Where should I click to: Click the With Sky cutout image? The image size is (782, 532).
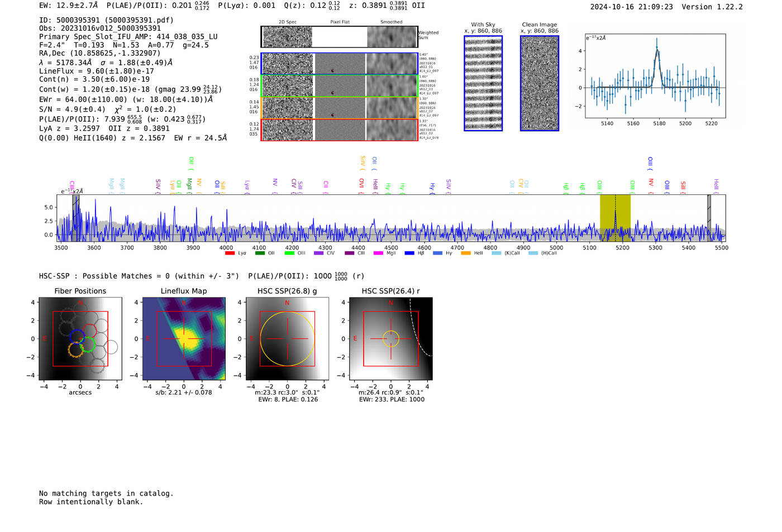coord(483,83)
